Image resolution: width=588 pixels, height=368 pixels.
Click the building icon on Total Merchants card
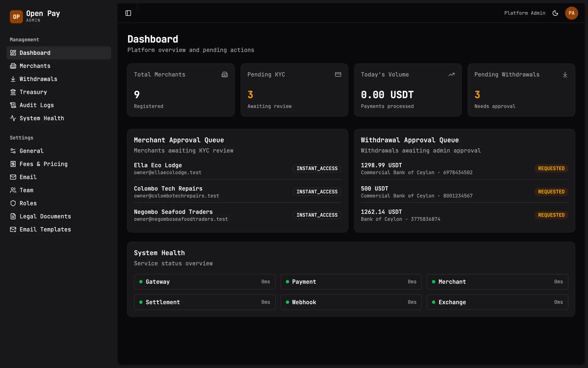pyautogui.click(x=225, y=75)
